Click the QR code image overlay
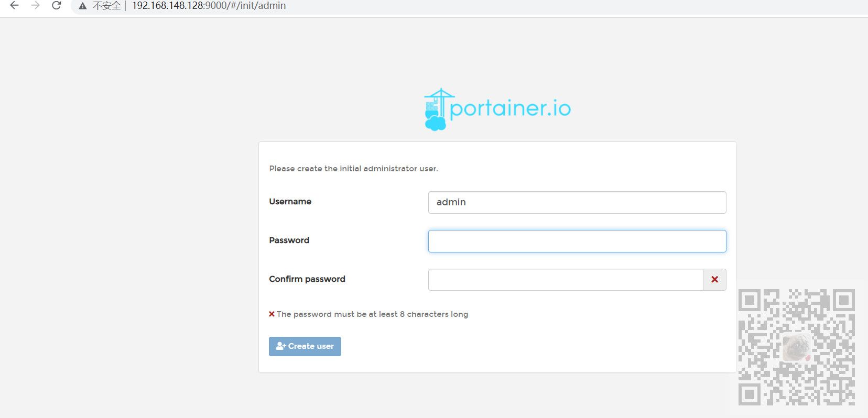The image size is (868, 418). 796,347
